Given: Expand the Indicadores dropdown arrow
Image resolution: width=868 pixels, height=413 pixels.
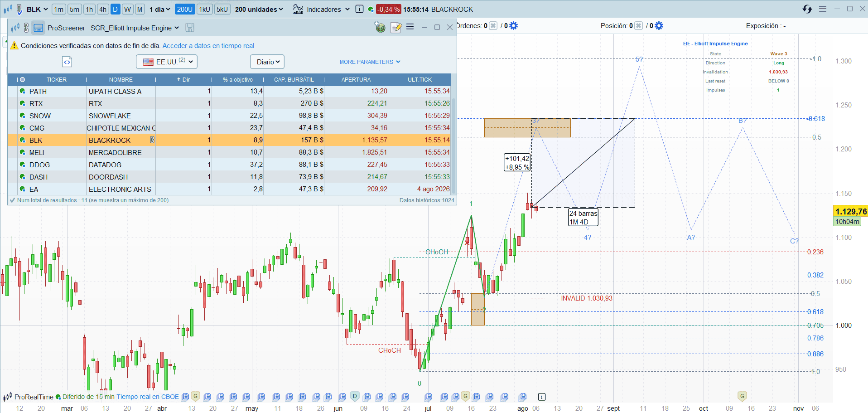Looking at the screenshot, I should 347,9.
